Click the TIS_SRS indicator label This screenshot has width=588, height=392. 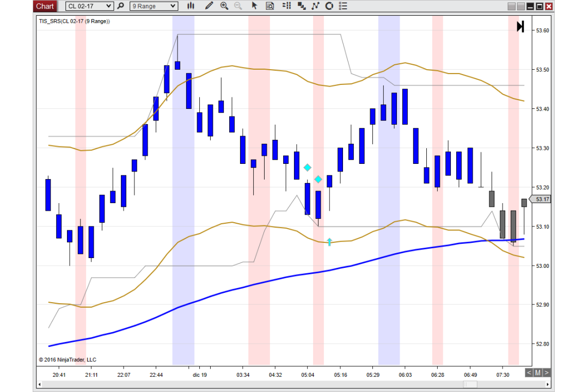74,21
